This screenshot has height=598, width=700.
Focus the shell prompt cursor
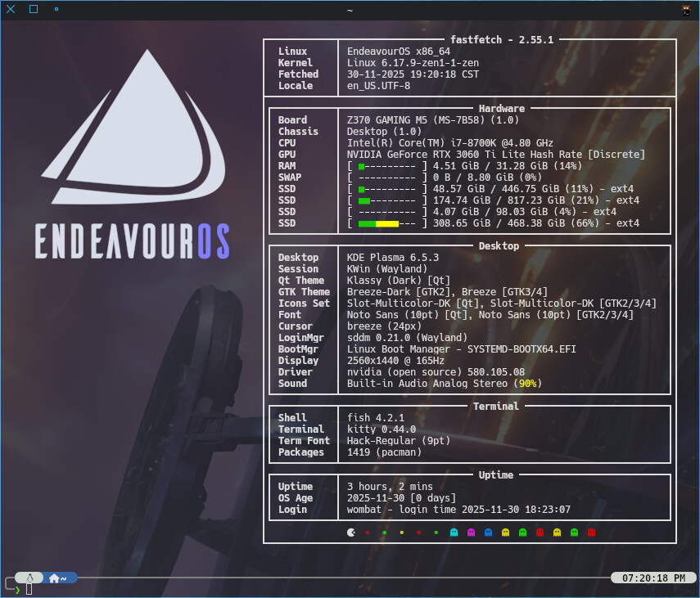[29, 589]
